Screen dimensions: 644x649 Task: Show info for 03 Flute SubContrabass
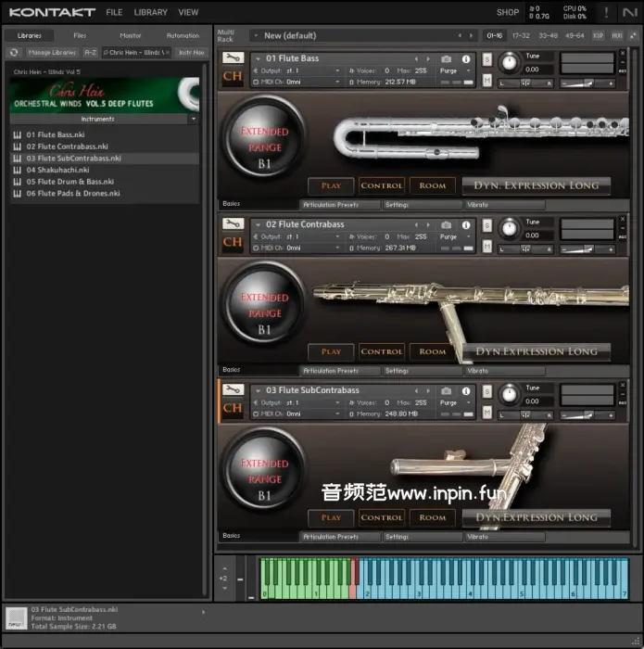pos(466,390)
